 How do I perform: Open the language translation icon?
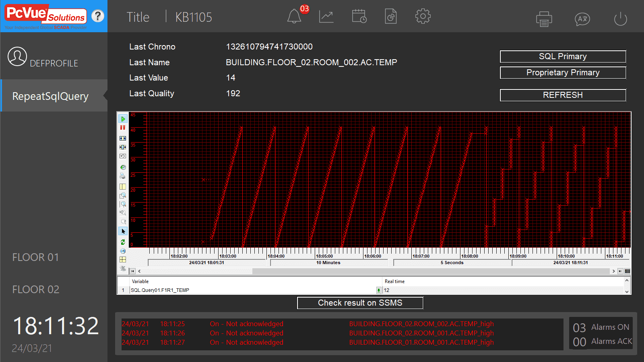tap(582, 19)
